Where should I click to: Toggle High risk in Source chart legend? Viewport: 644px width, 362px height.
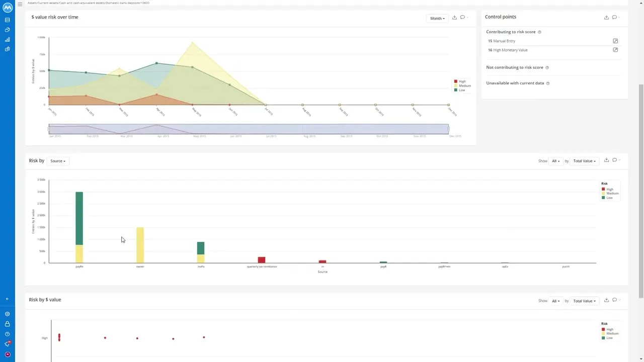tap(607, 189)
